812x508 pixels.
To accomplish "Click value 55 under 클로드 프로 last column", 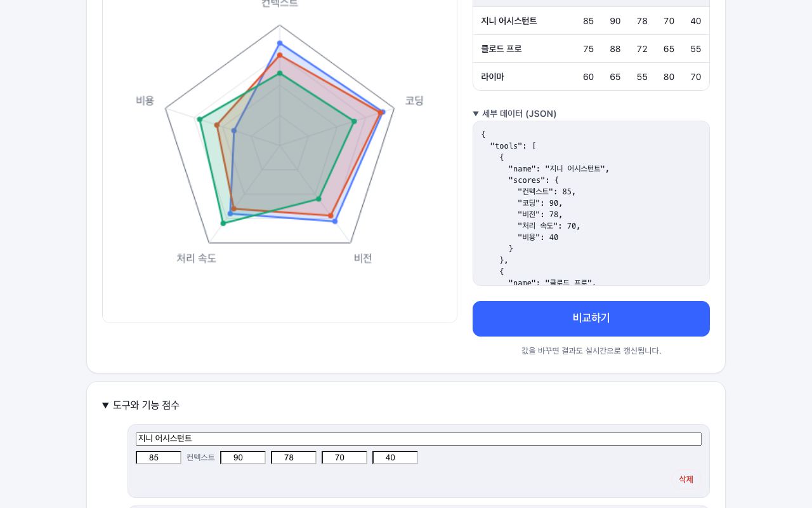I will pos(695,49).
